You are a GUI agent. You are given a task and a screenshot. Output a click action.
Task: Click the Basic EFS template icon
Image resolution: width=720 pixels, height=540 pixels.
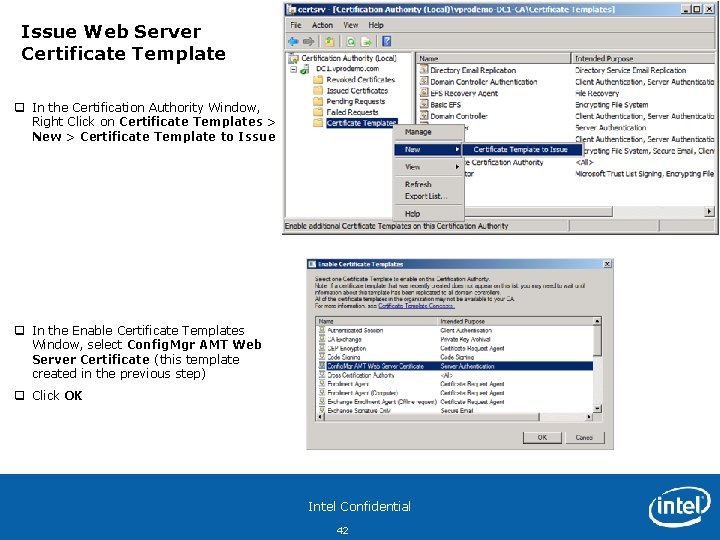424,104
